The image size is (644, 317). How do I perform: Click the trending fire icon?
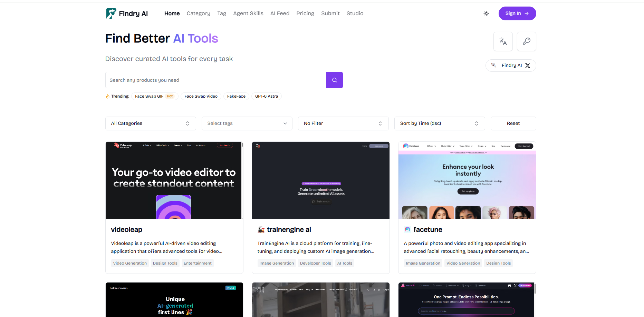coord(107,96)
